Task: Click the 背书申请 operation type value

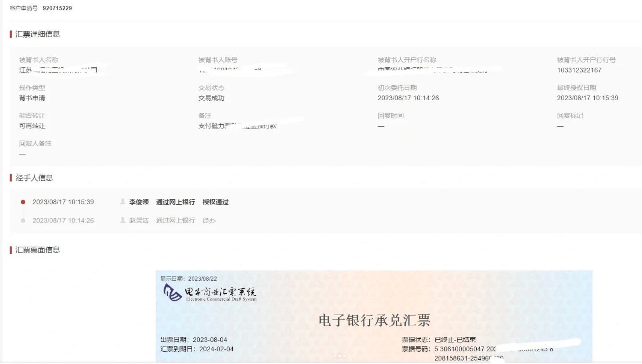Action: pyautogui.click(x=32, y=98)
